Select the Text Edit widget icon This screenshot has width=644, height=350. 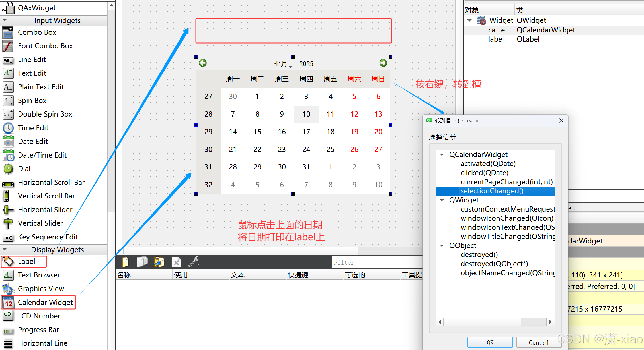click(x=8, y=73)
